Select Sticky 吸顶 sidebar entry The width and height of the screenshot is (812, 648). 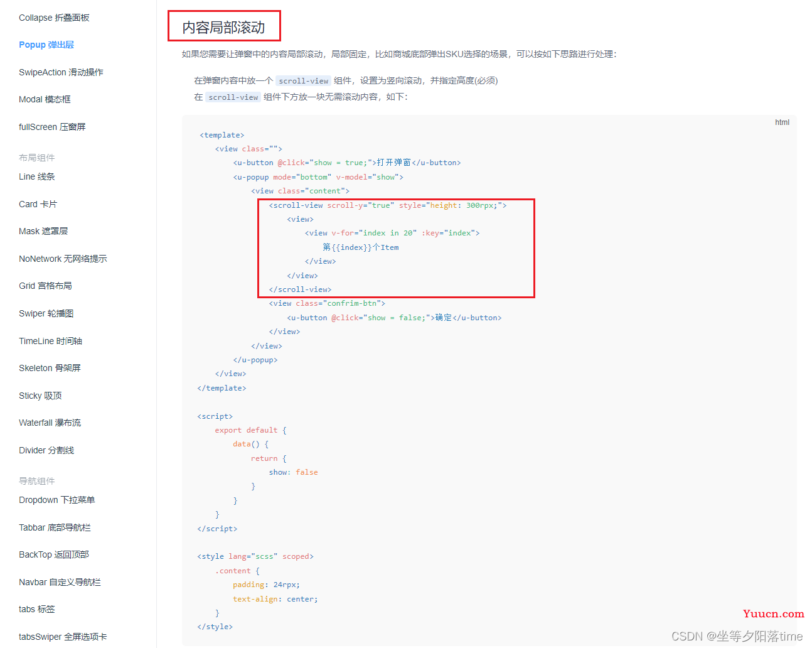pos(40,396)
